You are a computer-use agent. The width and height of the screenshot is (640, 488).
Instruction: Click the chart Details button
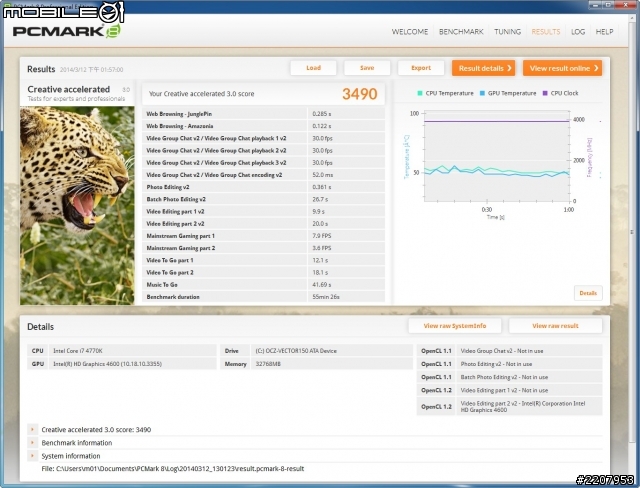[588, 293]
